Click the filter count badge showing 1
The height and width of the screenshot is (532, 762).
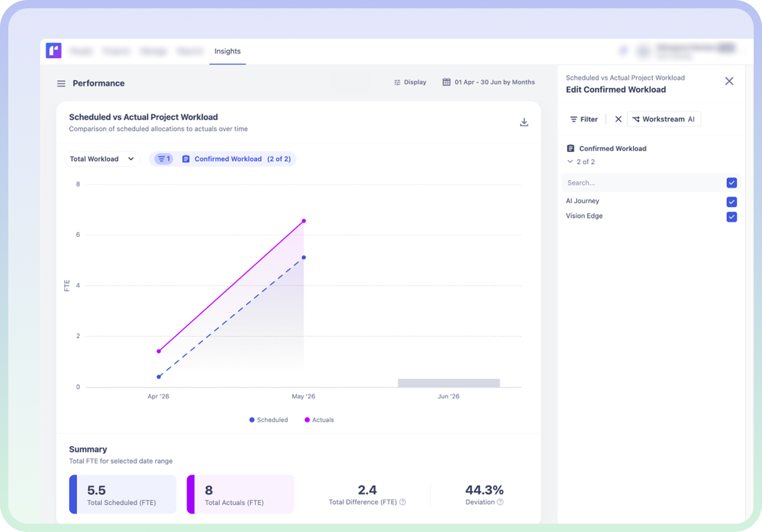tap(164, 159)
